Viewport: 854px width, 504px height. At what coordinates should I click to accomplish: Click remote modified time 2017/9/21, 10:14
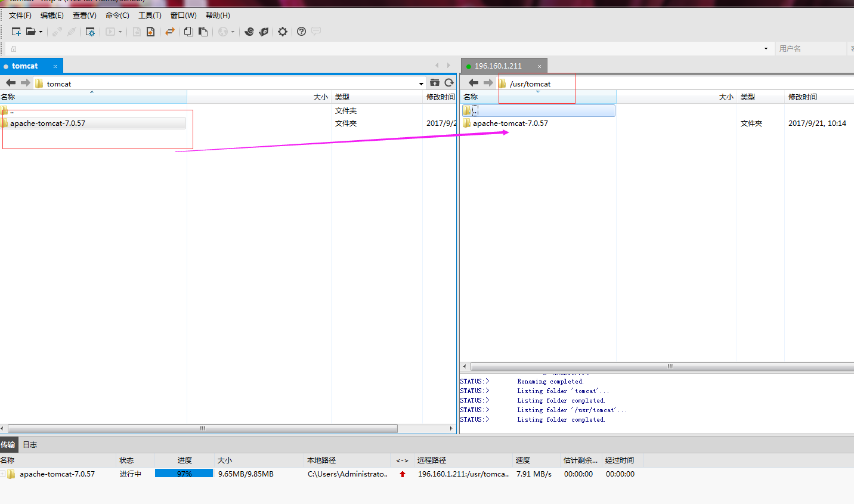(x=817, y=123)
